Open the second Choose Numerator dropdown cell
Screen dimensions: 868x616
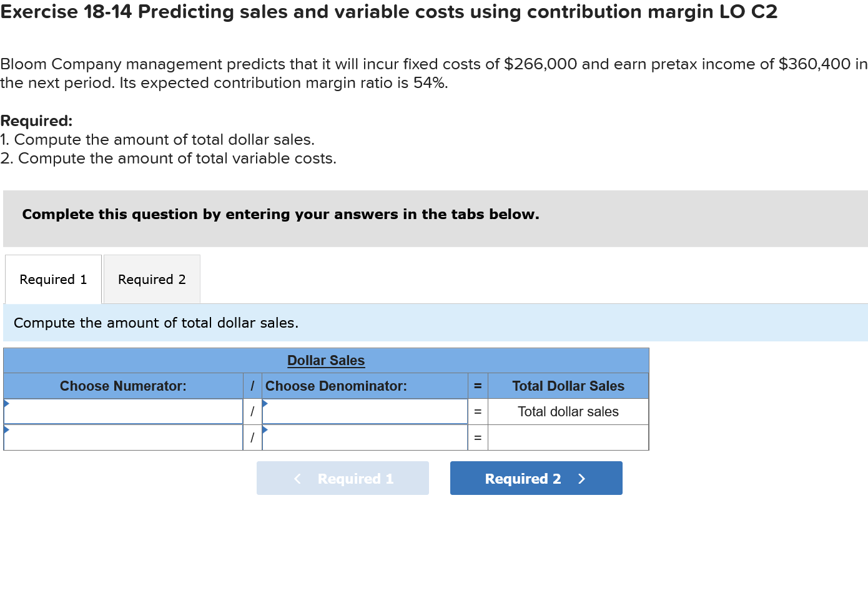123,437
